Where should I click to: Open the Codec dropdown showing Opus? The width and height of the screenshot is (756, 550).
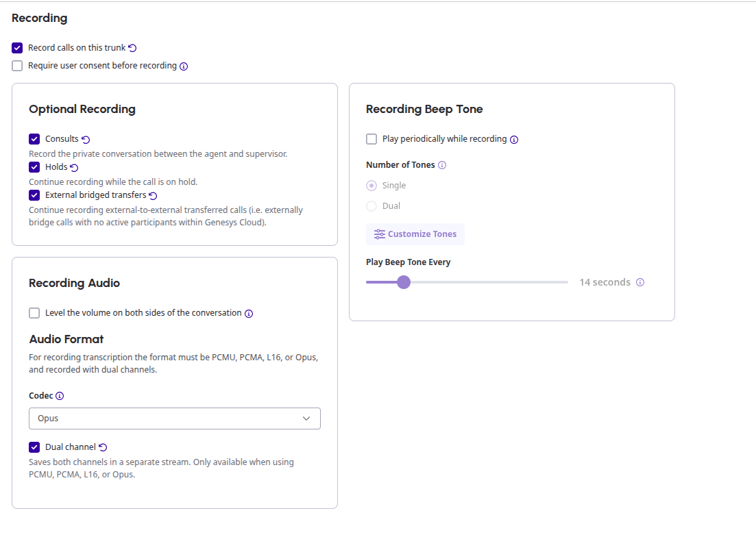click(x=175, y=418)
